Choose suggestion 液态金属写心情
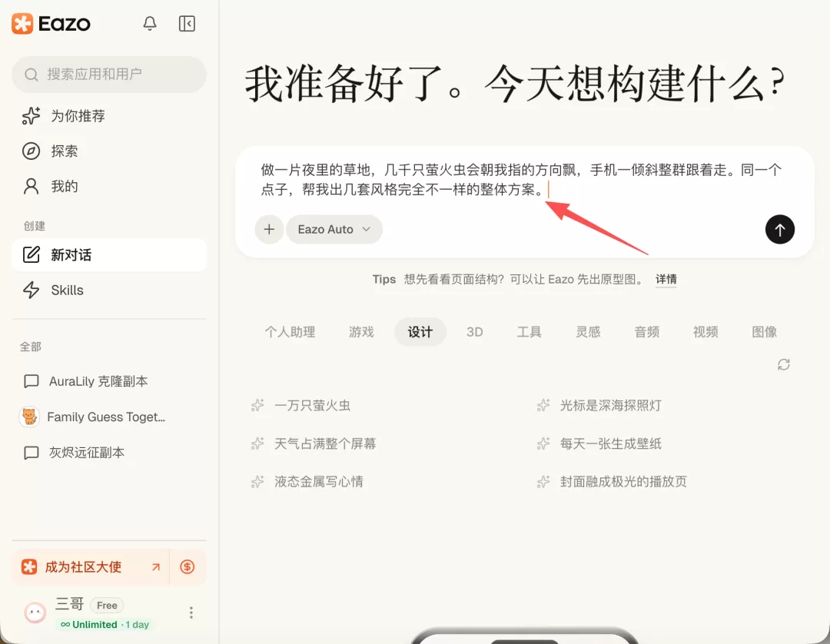 click(x=319, y=482)
